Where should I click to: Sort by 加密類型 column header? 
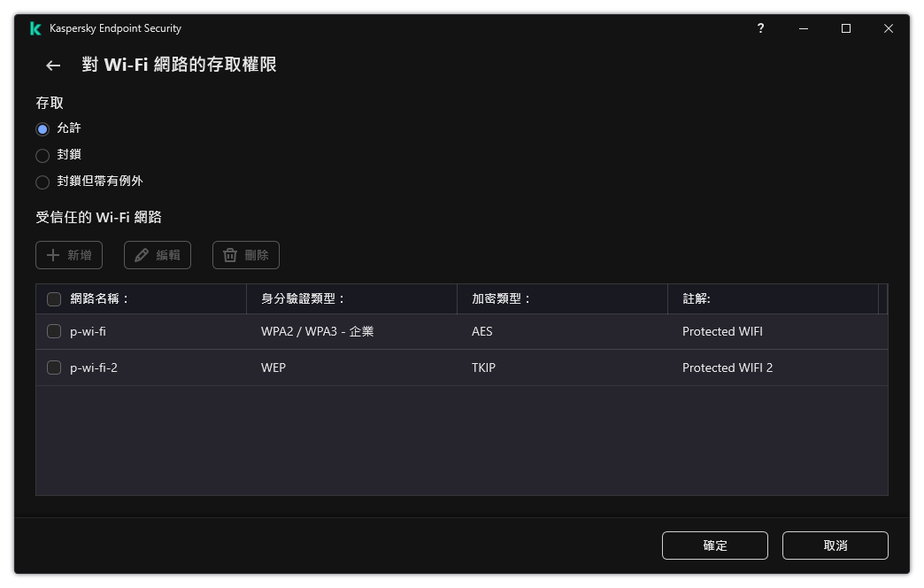pyautogui.click(x=501, y=299)
